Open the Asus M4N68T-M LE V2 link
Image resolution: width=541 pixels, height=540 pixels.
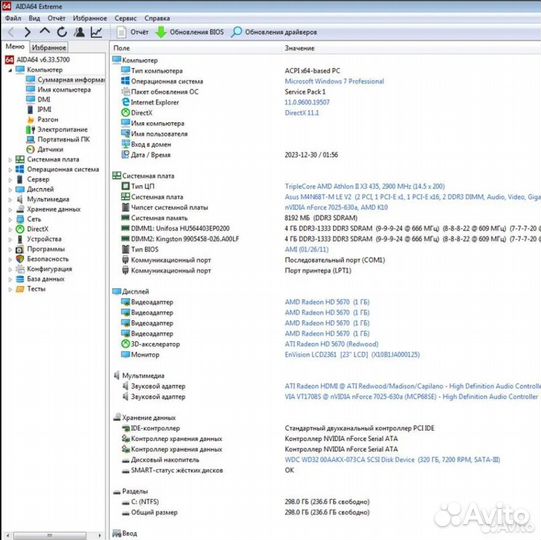click(x=413, y=197)
